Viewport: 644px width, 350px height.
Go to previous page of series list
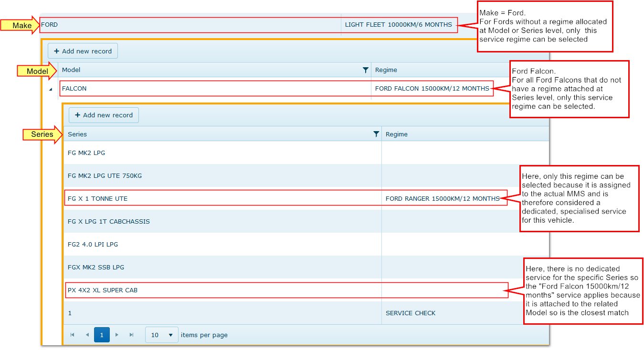tap(87, 335)
